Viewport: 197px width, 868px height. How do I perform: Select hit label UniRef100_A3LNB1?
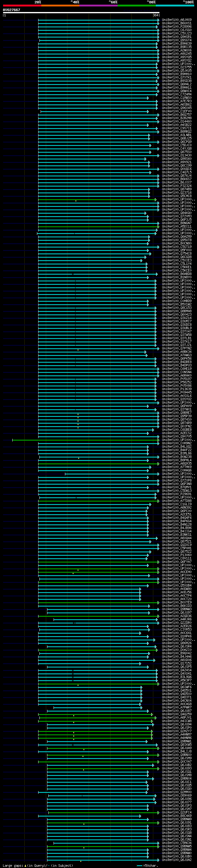point(177,135)
